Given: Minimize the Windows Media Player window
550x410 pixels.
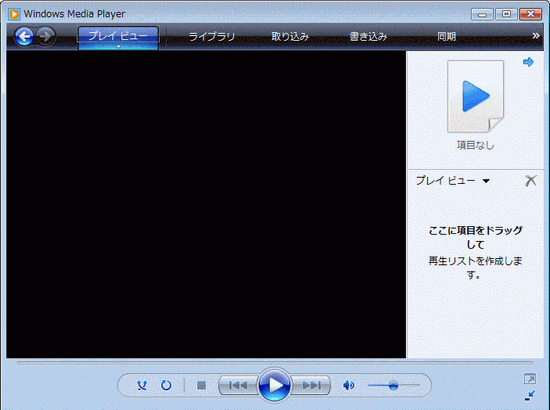Looking at the screenshot, I should point(483,14).
